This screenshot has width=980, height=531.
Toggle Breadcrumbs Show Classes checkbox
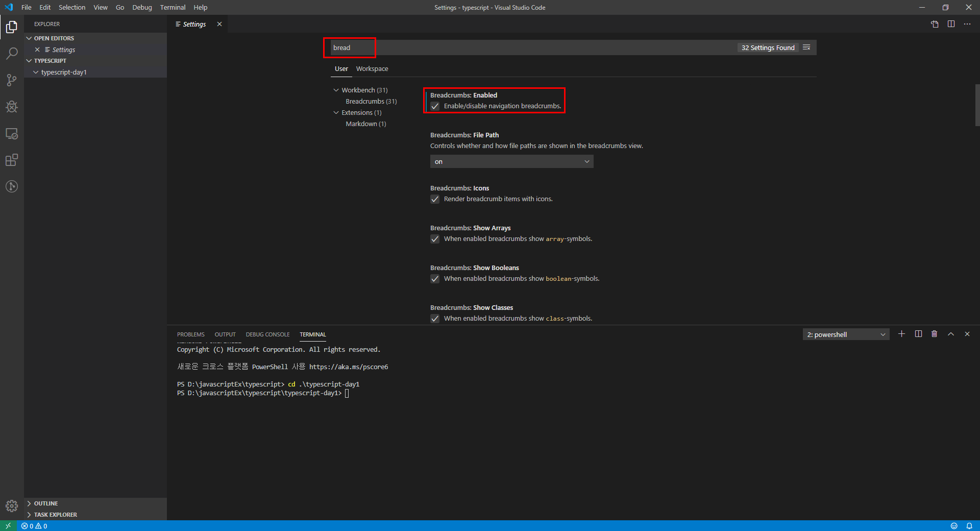click(x=435, y=319)
